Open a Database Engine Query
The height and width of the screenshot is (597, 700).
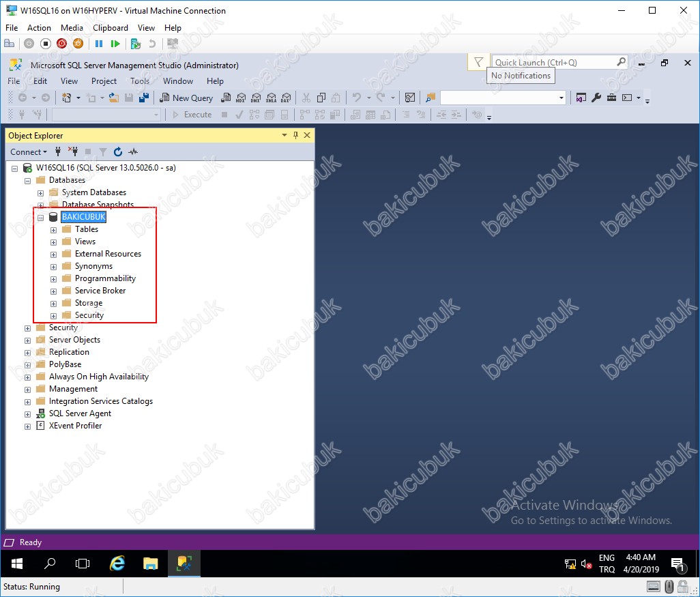tap(227, 98)
